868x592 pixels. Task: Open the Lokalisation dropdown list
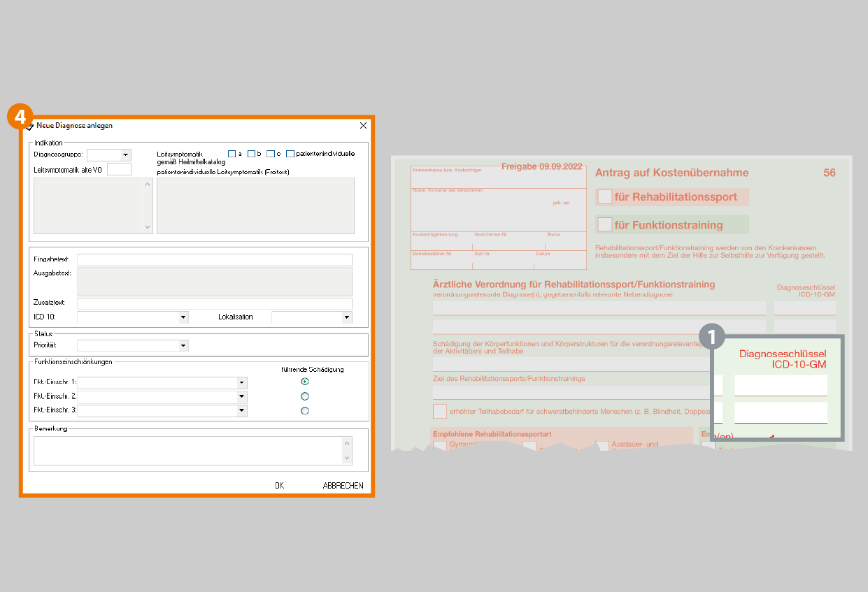click(x=346, y=317)
